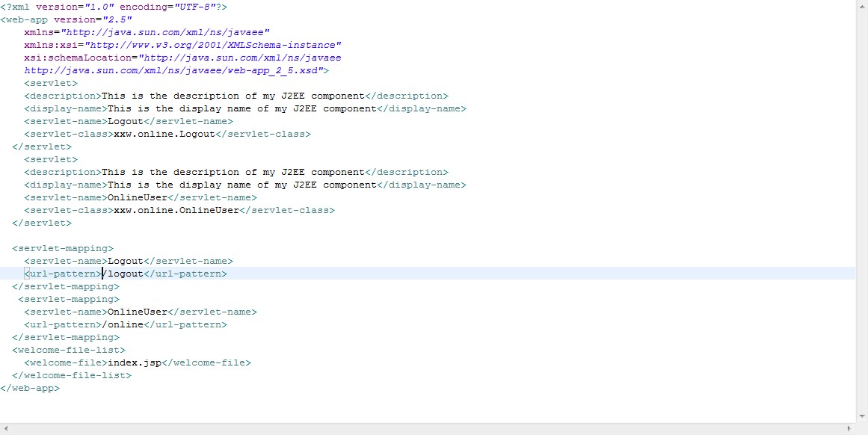Click the vertical scrollbar down arrow
Screen dimensions: 868x435
(862, 416)
